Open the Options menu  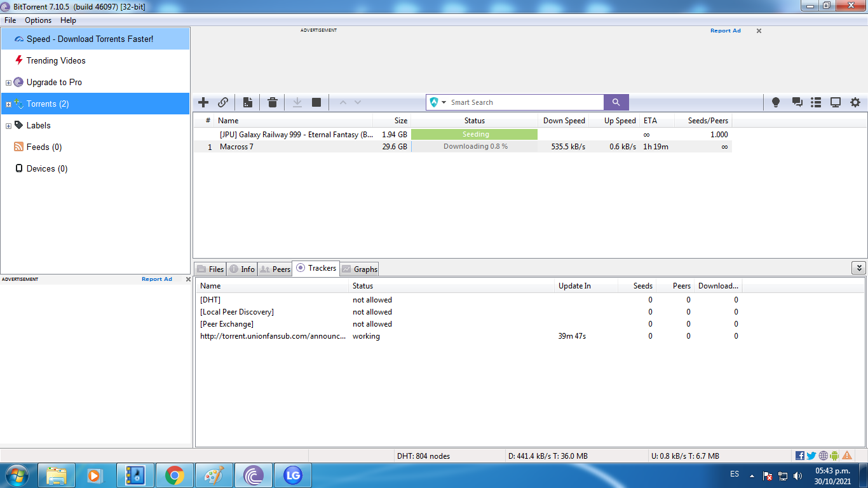(38, 20)
